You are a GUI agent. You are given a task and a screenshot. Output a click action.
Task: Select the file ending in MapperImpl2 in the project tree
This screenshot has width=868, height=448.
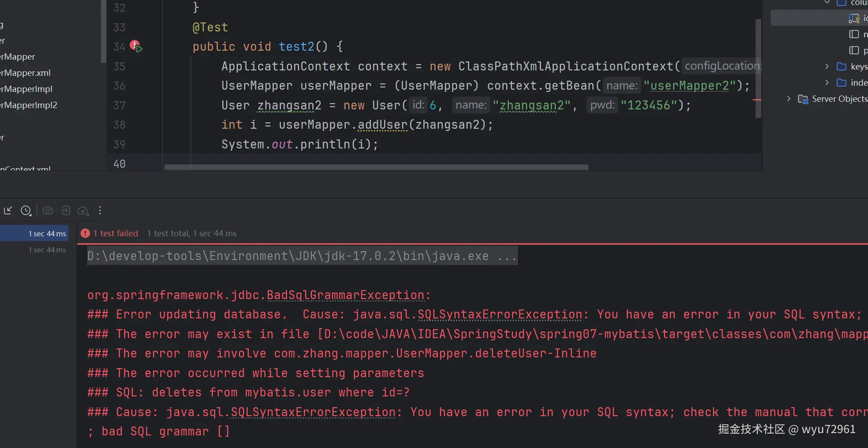point(29,105)
